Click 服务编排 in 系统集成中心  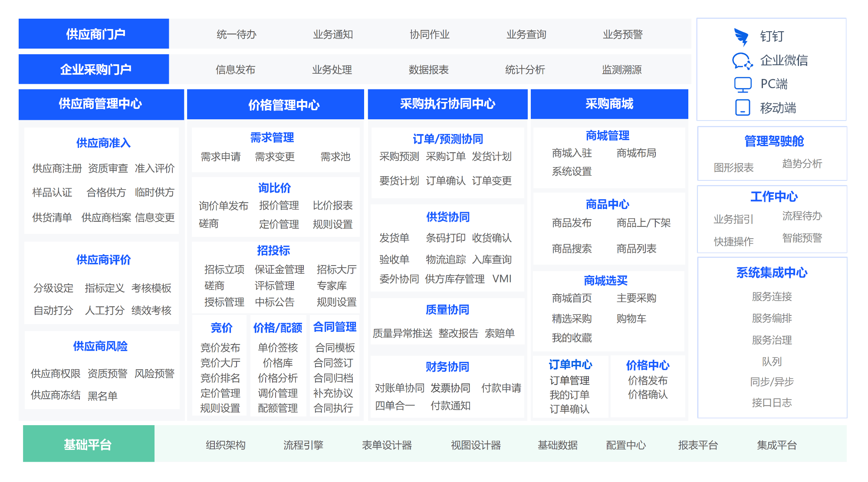click(772, 318)
